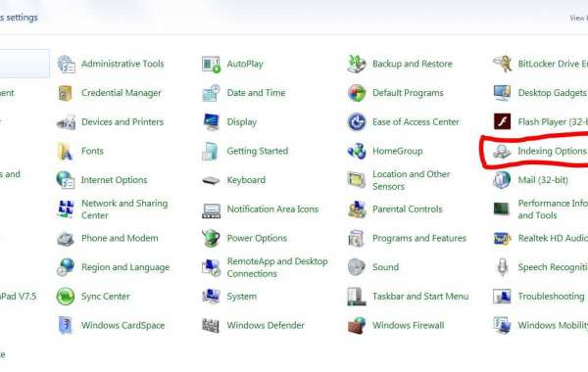Image resolution: width=588 pixels, height=372 pixels.
Task: Open the Indexing Options magnifier icon
Action: click(x=502, y=152)
